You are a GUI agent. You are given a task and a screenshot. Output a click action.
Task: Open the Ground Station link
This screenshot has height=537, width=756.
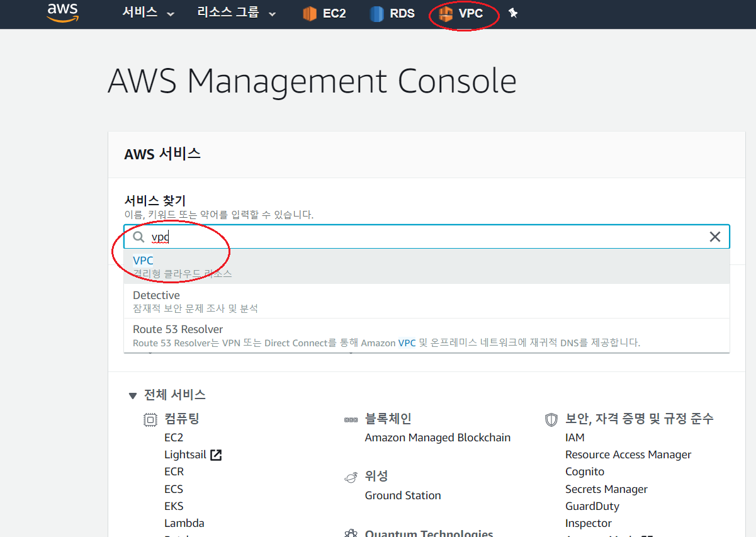[x=403, y=495]
